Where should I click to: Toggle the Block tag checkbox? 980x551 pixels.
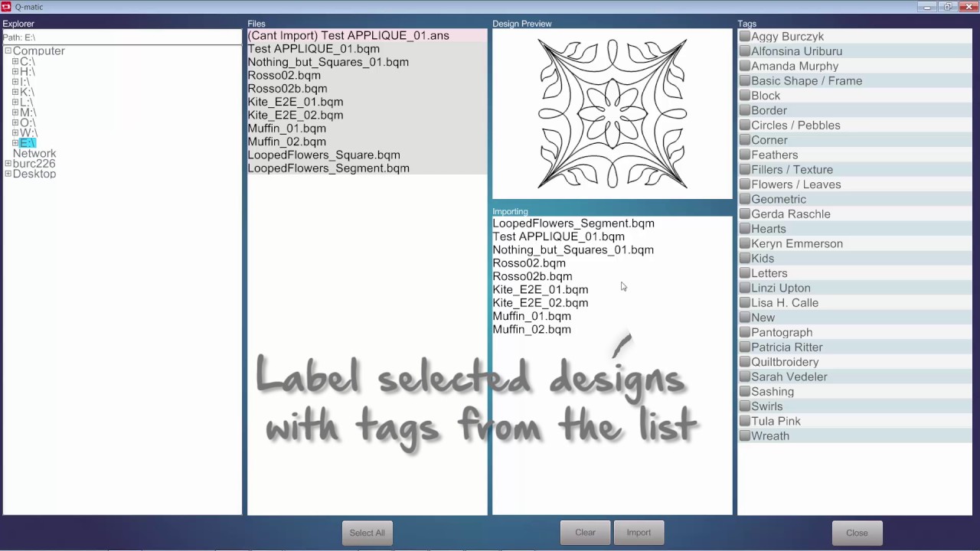[x=744, y=96]
